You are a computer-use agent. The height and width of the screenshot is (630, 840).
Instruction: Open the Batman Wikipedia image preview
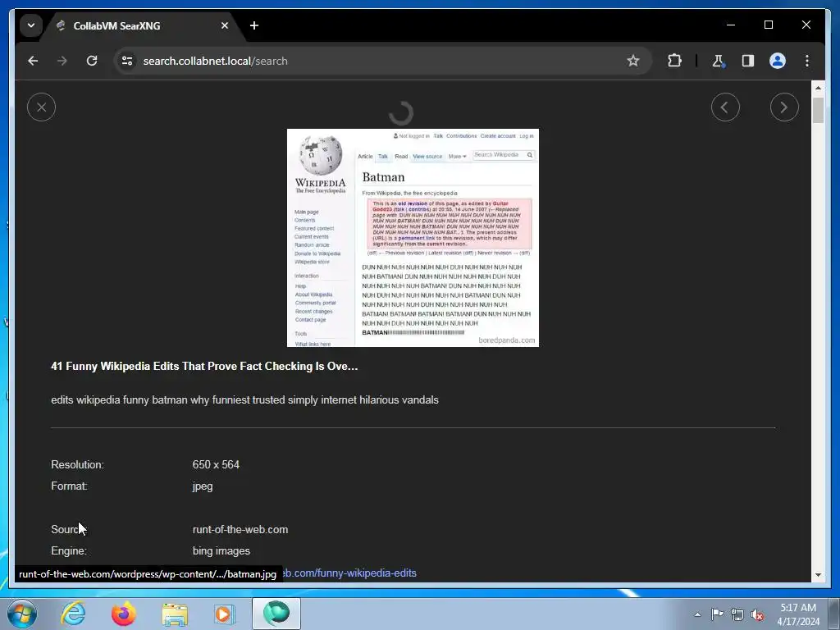(413, 238)
